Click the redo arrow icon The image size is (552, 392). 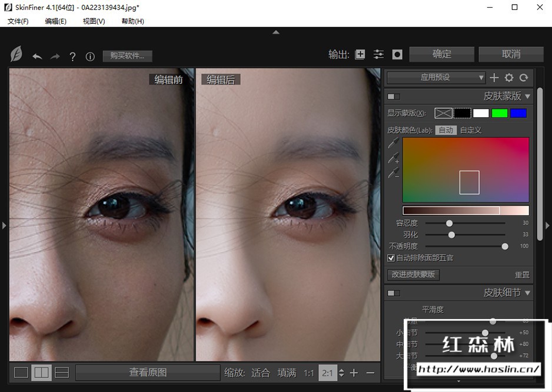pyautogui.click(x=55, y=57)
